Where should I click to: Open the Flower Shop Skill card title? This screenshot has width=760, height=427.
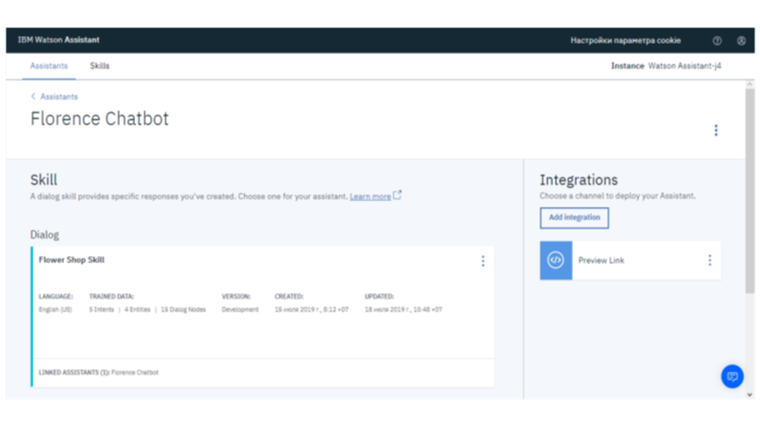(x=71, y=260)
